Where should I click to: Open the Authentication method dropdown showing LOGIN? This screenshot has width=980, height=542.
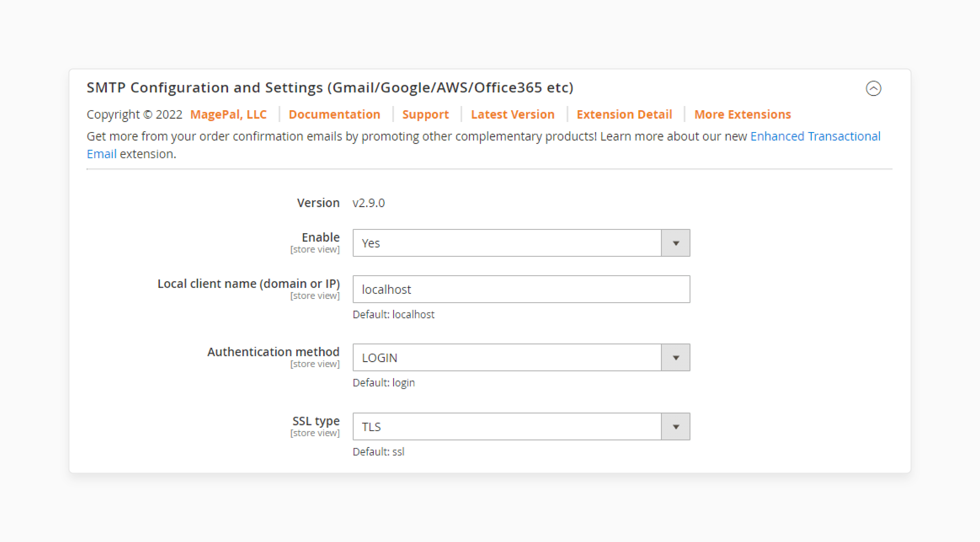(521, 357)
